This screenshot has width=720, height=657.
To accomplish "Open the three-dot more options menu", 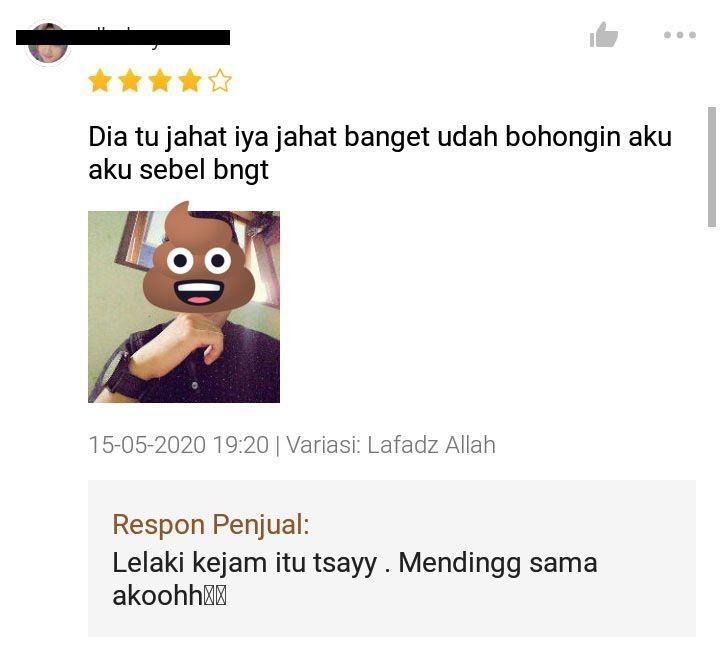I will click(x=680, y=35).
